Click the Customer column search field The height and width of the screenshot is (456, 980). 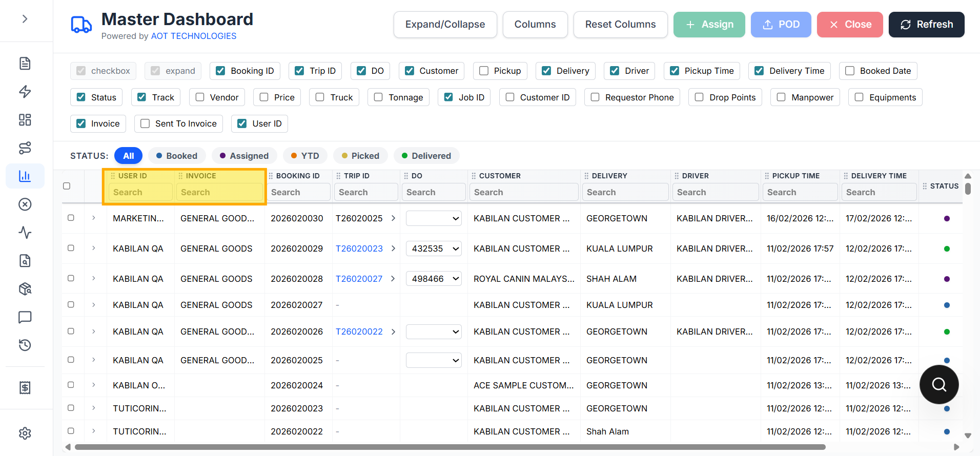[524, 192]
